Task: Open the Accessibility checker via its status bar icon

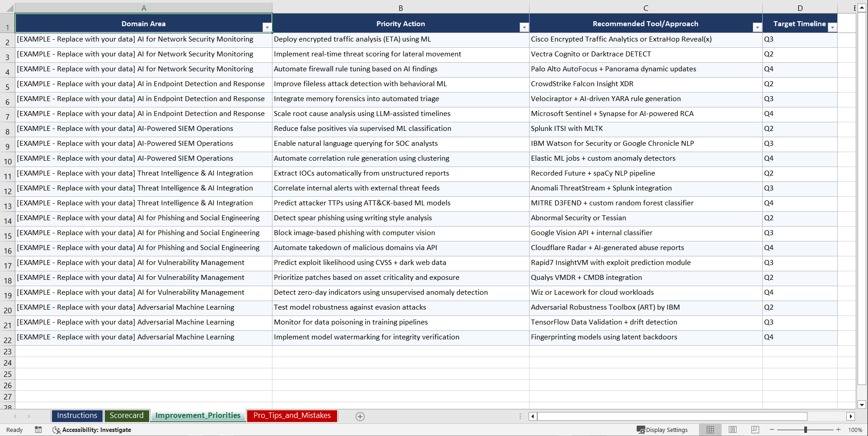Action: pos(56,430)
